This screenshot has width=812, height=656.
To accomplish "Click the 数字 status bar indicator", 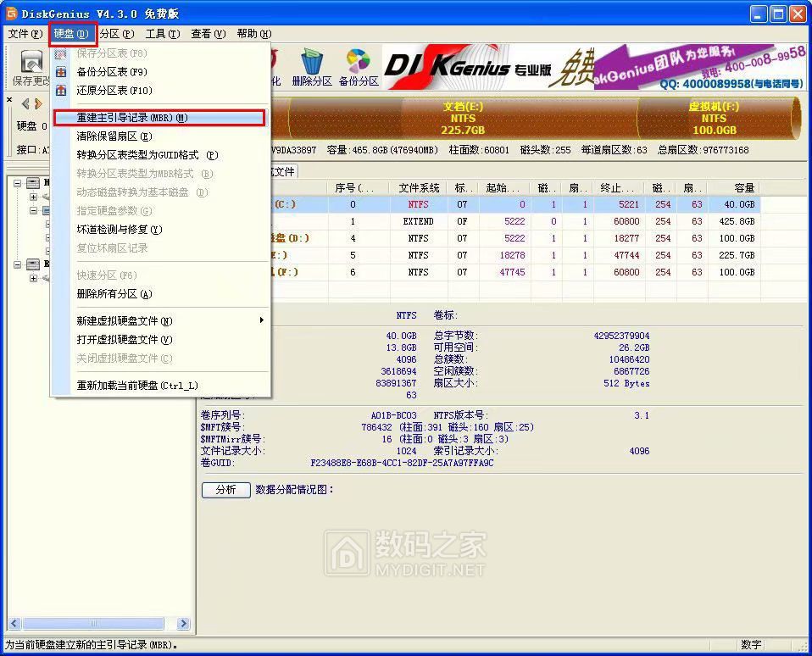I will click(751, 645).
